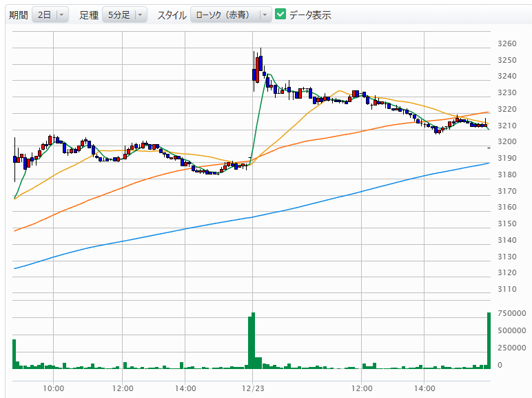Click the tallest volume bar at 12/23 open
532x398 pixels.
[253, 341]
